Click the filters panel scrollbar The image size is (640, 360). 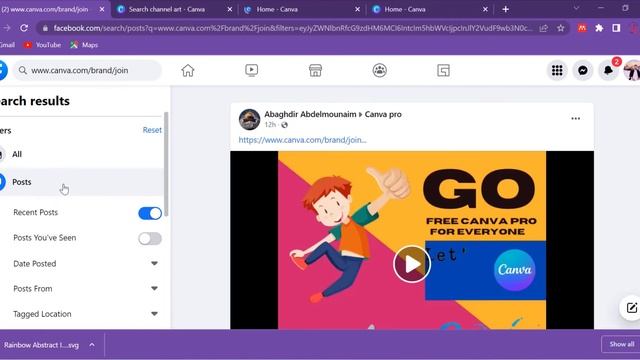(166, 164)
